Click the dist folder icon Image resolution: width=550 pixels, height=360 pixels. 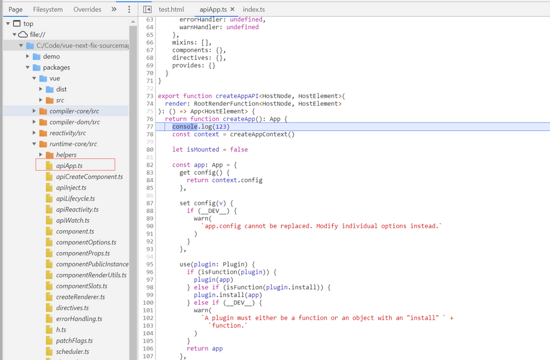[x=50, y=89]
